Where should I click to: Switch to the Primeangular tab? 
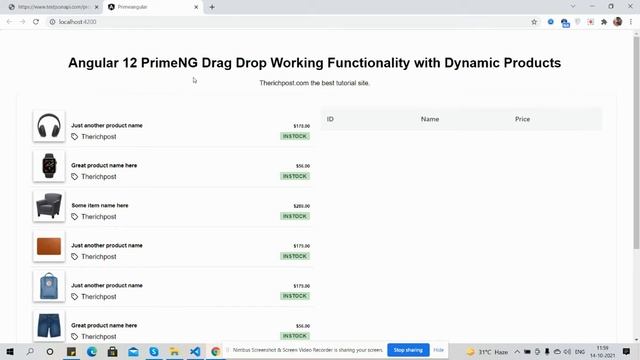click(x=153, y=7)
